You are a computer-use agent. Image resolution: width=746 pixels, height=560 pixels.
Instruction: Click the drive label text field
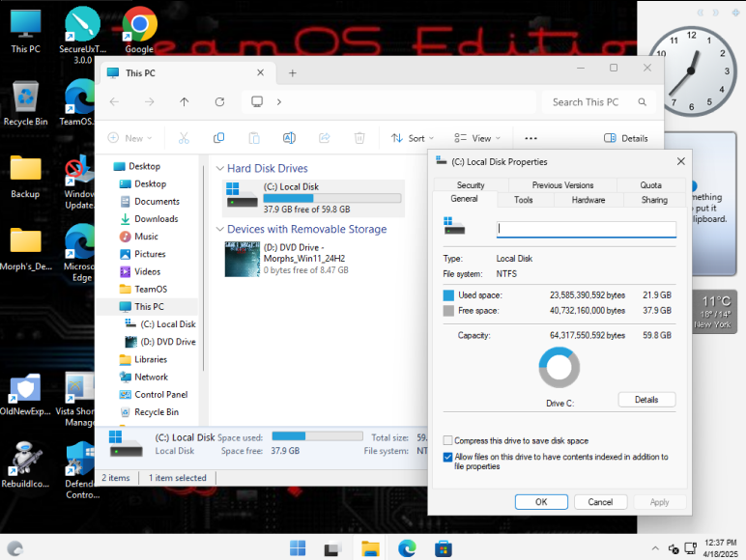click(587, 229)
